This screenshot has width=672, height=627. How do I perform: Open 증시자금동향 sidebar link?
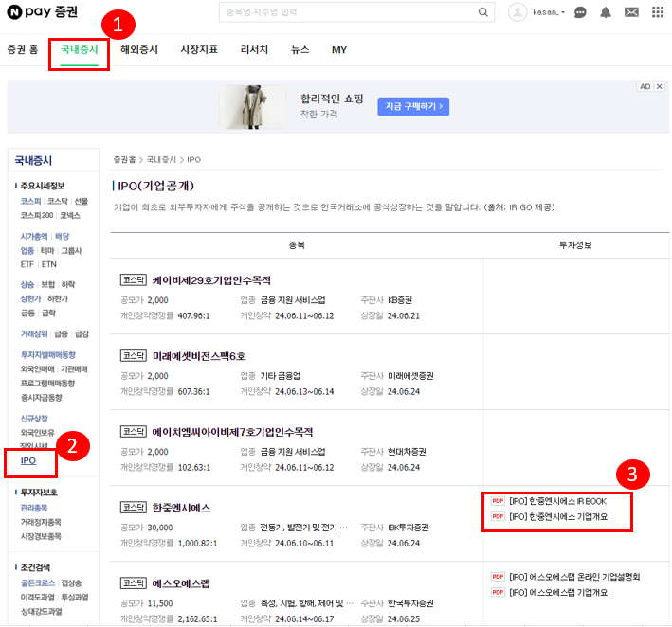[41, 398]
